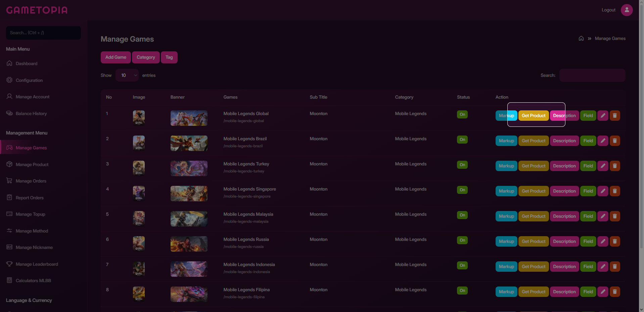Click the Mobile Legends Filipina banner image

pos(189,294)
